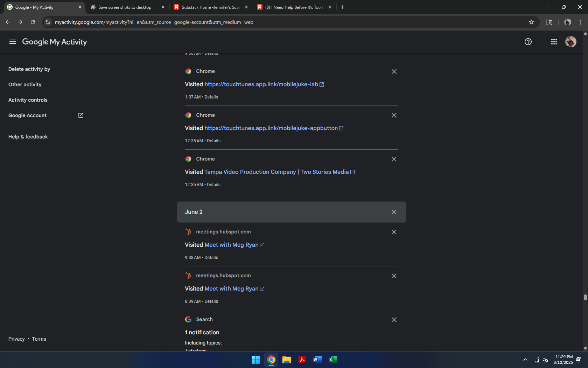This screenshot has width=588, height=368.
Task: Click the Google My Activity logo
Action: point(55,42)
